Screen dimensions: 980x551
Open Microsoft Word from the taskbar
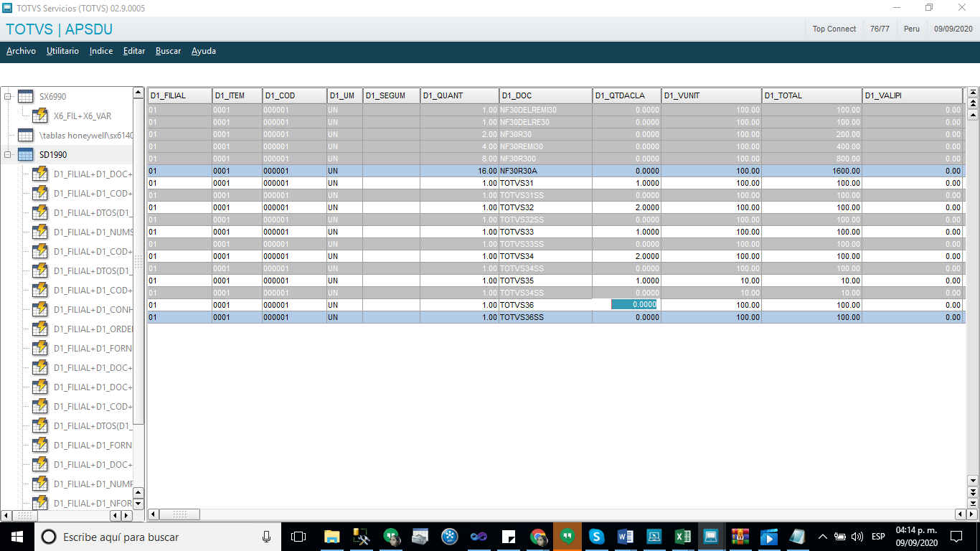pos(624,537)
